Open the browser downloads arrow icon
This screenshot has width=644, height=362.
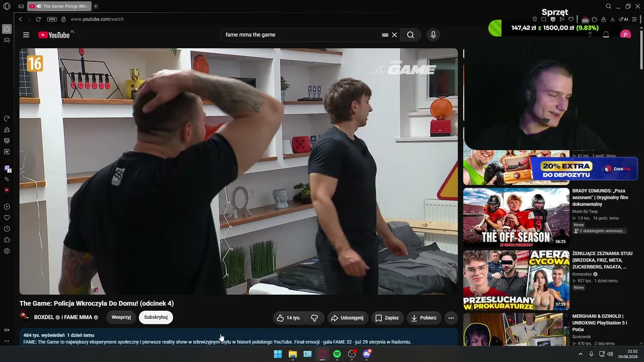pos(612,19)
